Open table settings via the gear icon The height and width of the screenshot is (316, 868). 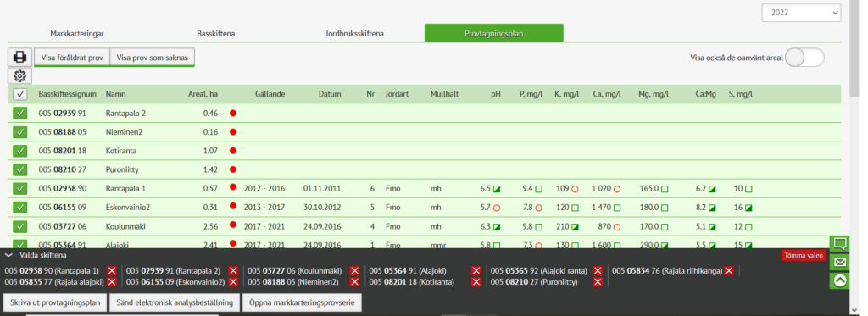coord(20,75)
